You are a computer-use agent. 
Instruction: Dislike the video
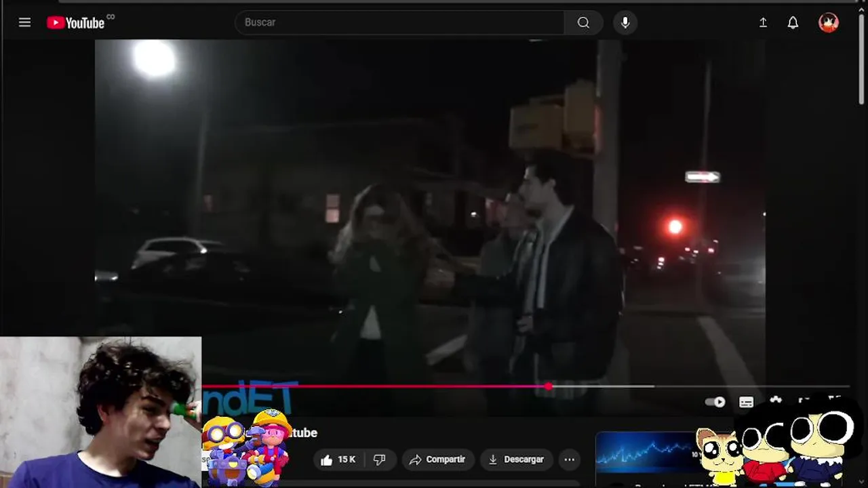[x=379, y=460]
